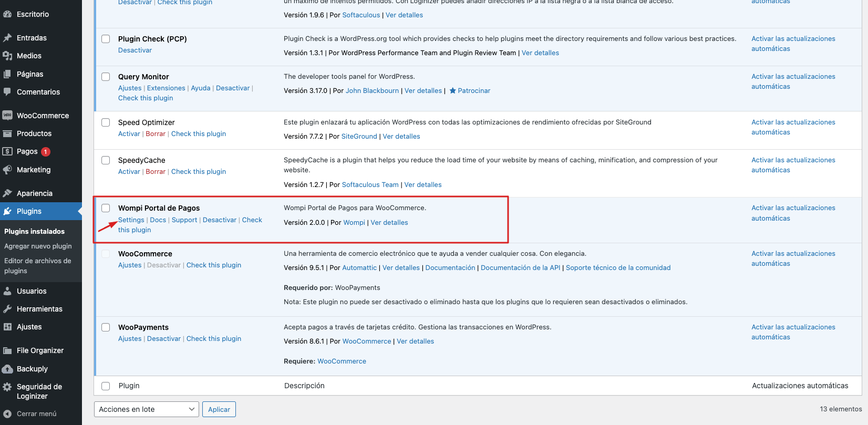The width and height of the screenshot is (868, 425).
Task: Click the Pagos notification badge
Action: [x=46, y=152]
